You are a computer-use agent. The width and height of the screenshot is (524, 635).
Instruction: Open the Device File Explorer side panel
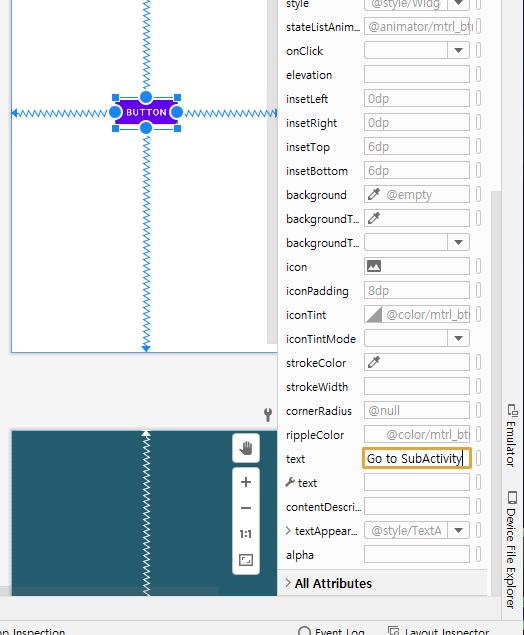tap(512, 550)
